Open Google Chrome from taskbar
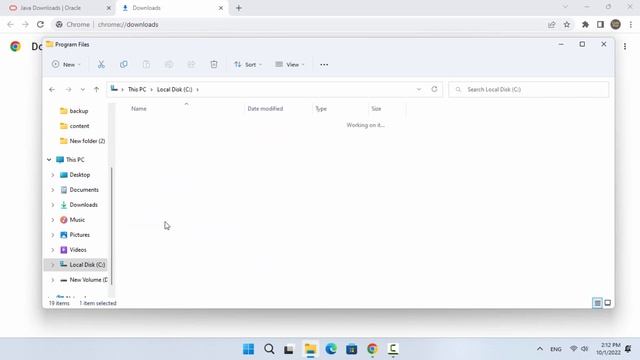The image size is (640, 360). click(372, 349)
